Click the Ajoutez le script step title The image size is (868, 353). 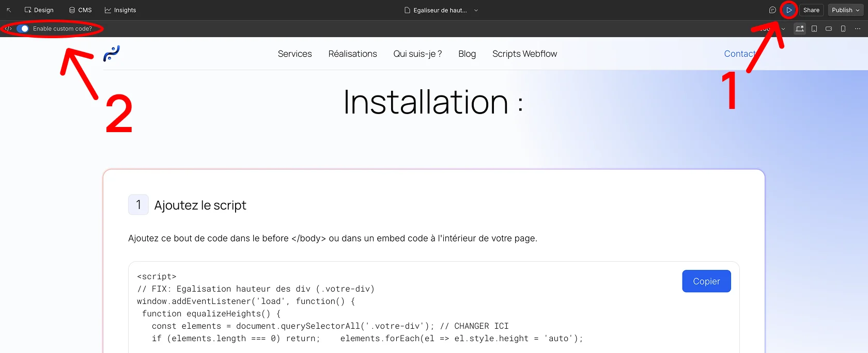[200, 205]
